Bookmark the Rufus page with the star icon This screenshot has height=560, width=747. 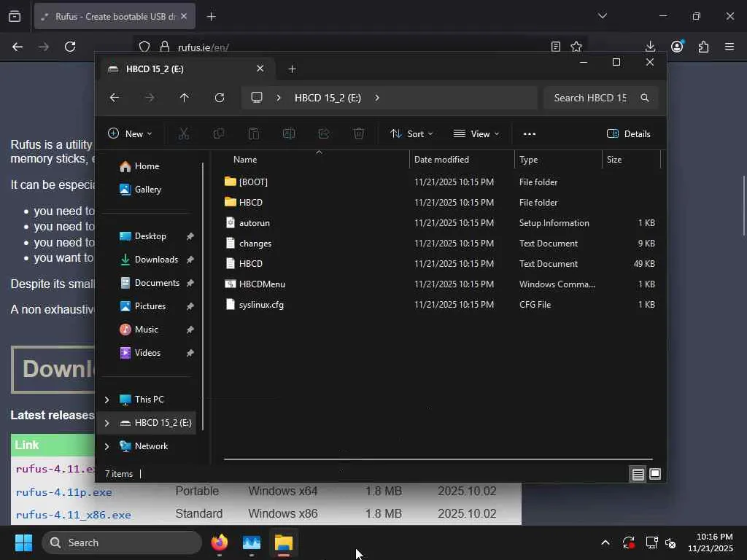576,47
